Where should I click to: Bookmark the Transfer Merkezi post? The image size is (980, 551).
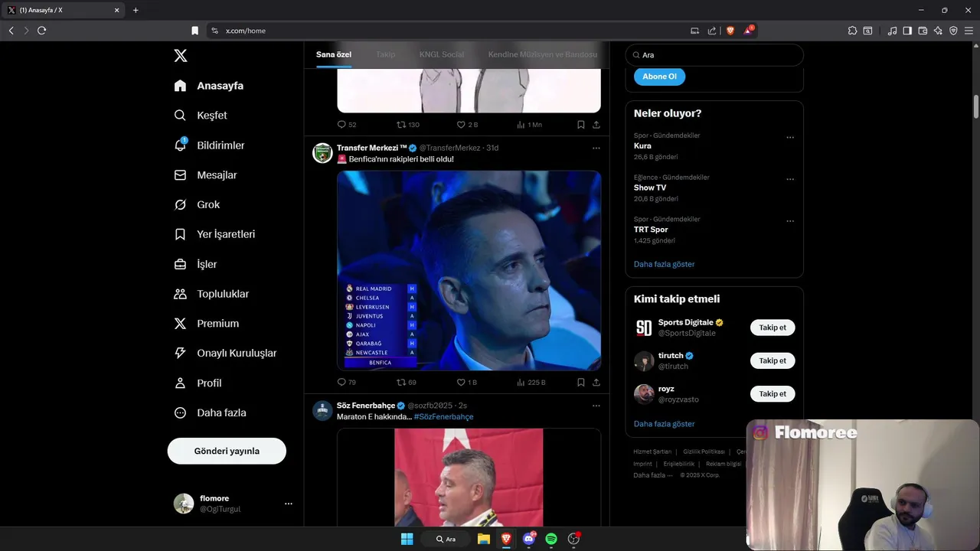pos(581,382)
